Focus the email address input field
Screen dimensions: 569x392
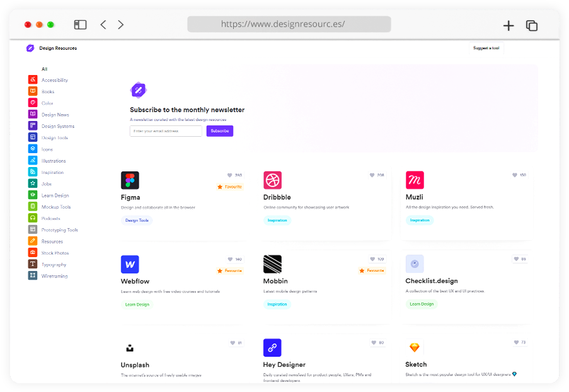166,131
